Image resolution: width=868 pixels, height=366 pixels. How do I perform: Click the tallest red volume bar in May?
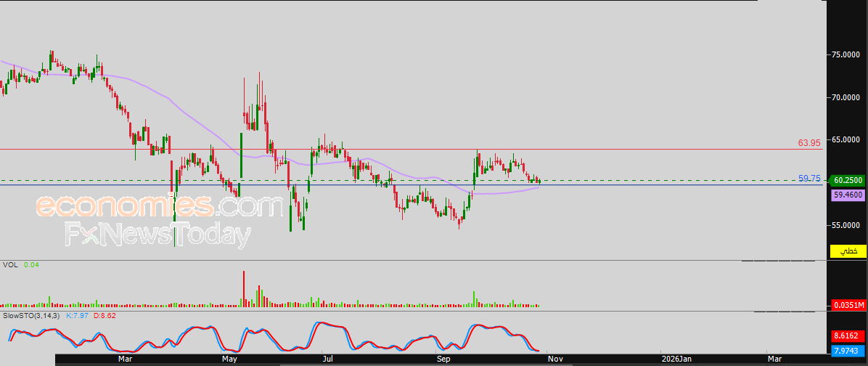tap(244, 288)
